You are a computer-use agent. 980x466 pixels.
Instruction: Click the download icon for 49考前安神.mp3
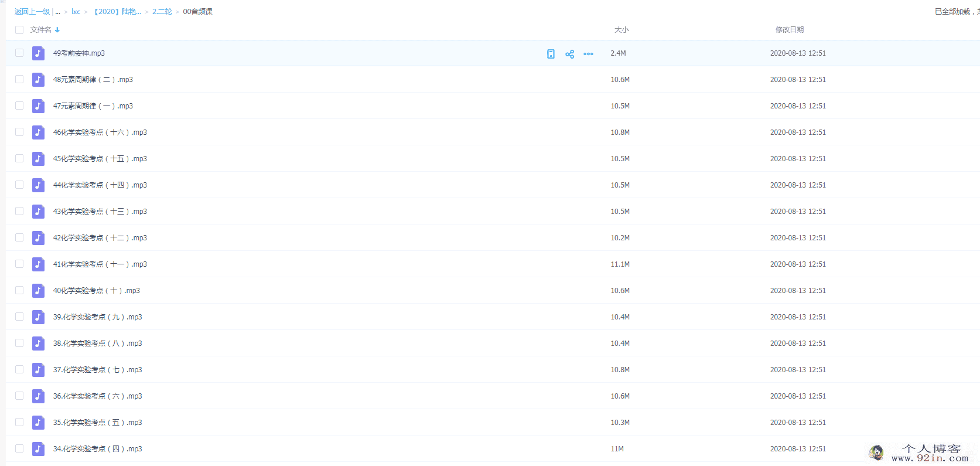pyautogui.click(x=551, y=54)
